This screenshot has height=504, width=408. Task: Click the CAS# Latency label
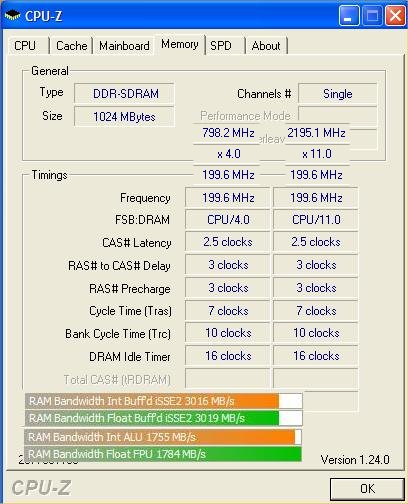coord(136,243)
